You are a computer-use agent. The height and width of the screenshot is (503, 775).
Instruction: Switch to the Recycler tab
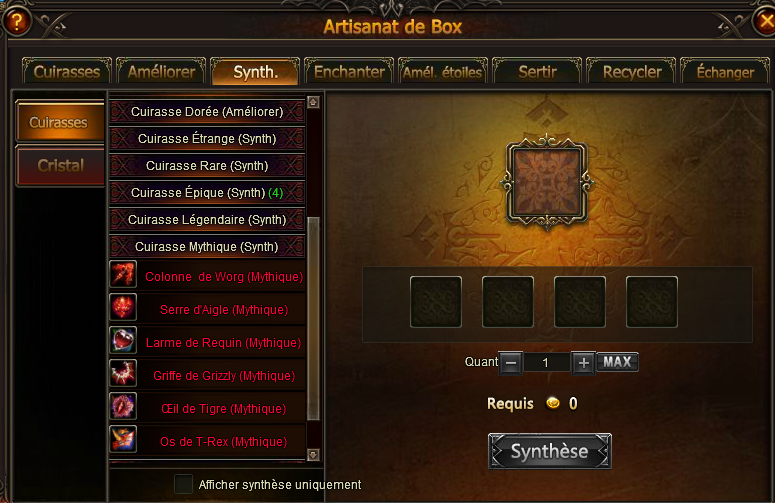point(631,72)
